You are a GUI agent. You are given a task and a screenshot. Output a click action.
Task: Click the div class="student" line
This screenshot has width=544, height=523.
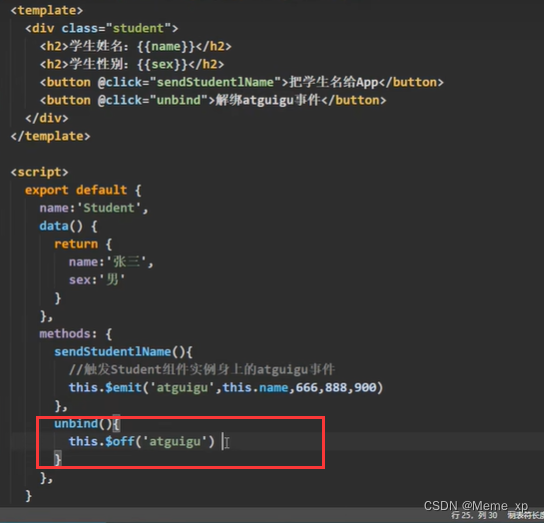click(102, 28)
